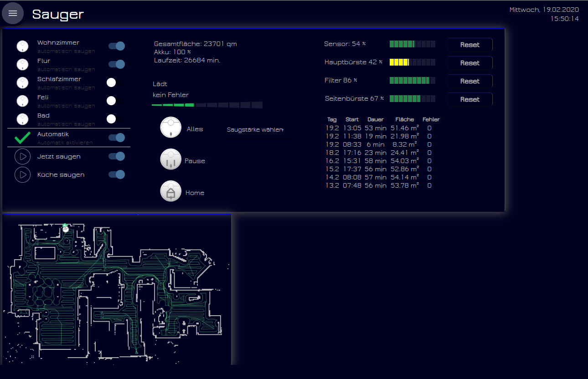Screen dimensions: 588x379
Task: Click the Bad vacuum robot icon
Action: coord(22,119)
